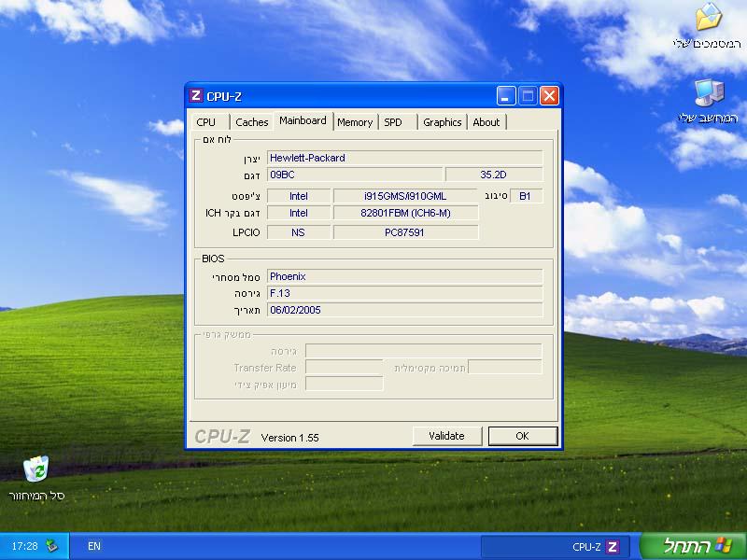Screen dimensions: 747x560
Task: Click the disabled Transfer Rate field
Action: [344, 368]
